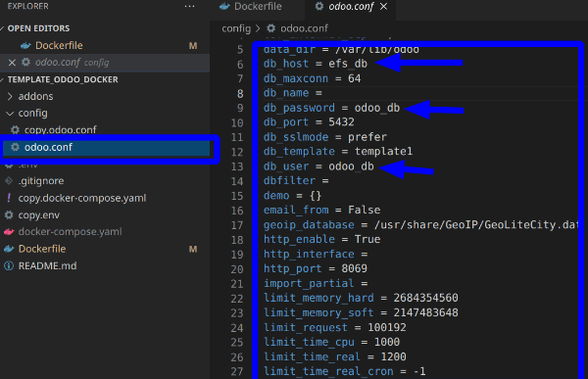Screen dimensions: 588x379
Task: Click the dbfilter = line
Action: [296, 181]
